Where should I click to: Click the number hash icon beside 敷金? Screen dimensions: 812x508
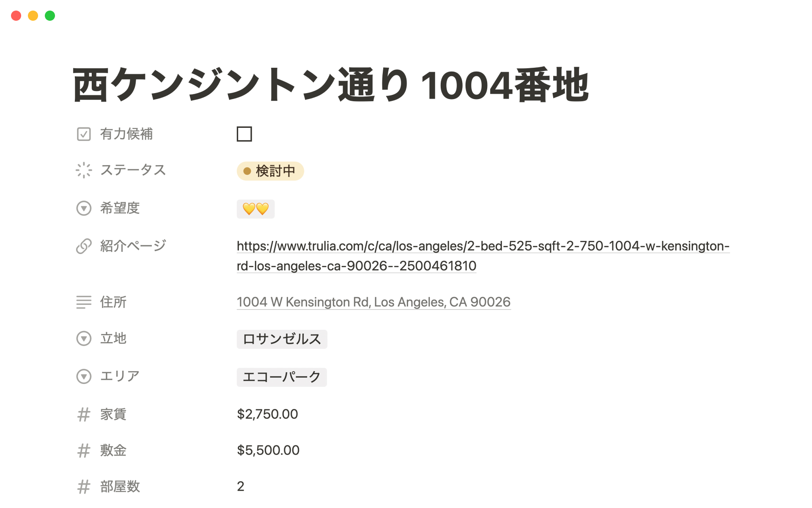pyautogui.click(x=84, y=450)
